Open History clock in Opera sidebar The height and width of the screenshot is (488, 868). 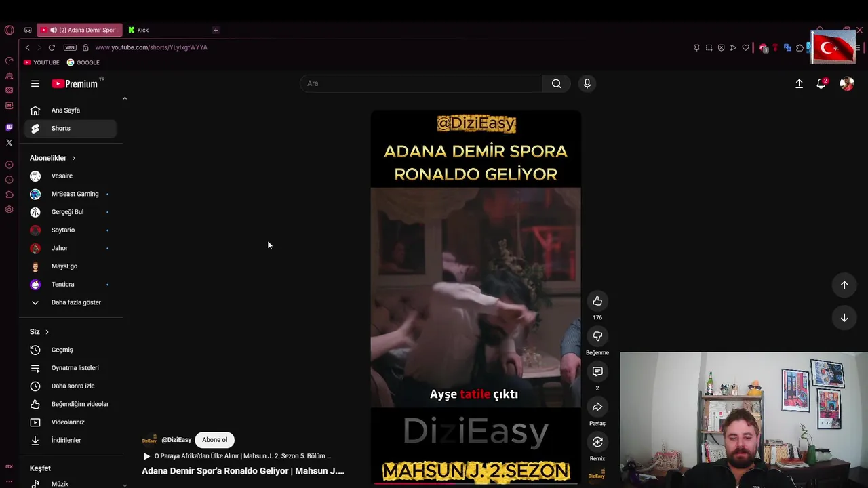(x=9, y=180)
